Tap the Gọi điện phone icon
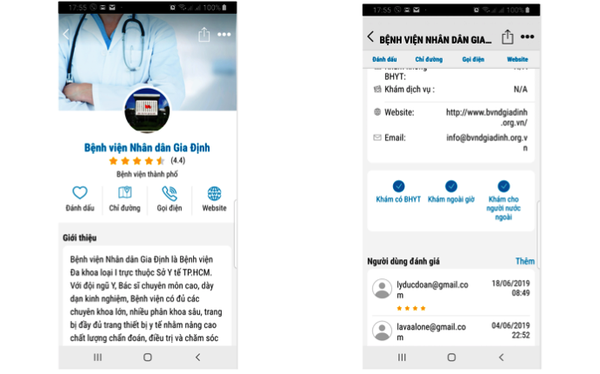 click(x=169, y=193)
